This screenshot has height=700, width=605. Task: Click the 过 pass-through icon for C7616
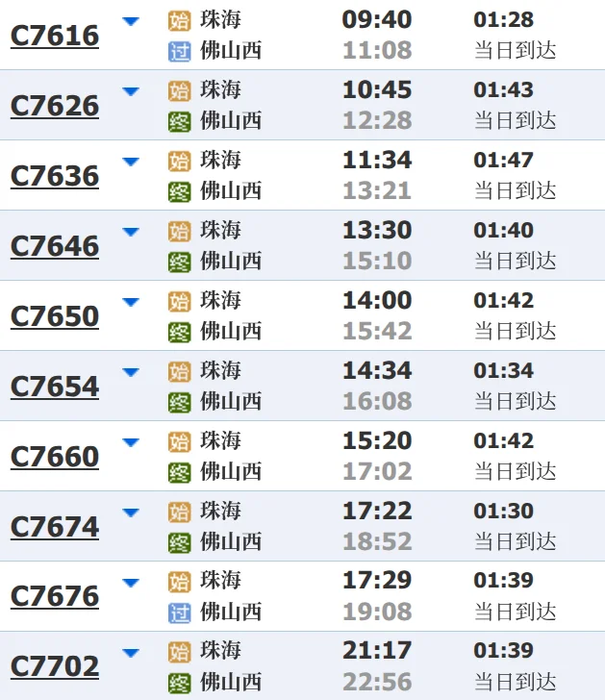pyautogui.click(x=180, y=51)
